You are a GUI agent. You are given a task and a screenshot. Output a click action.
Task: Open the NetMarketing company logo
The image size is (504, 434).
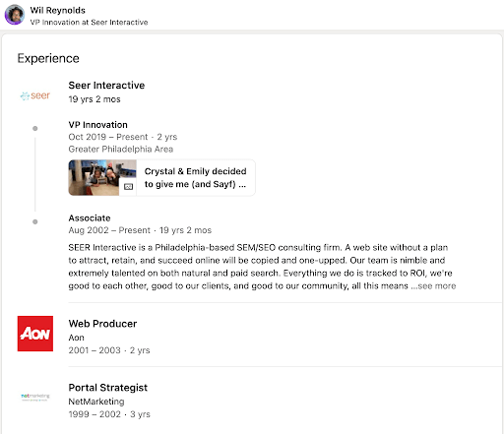tap(35, 398)
